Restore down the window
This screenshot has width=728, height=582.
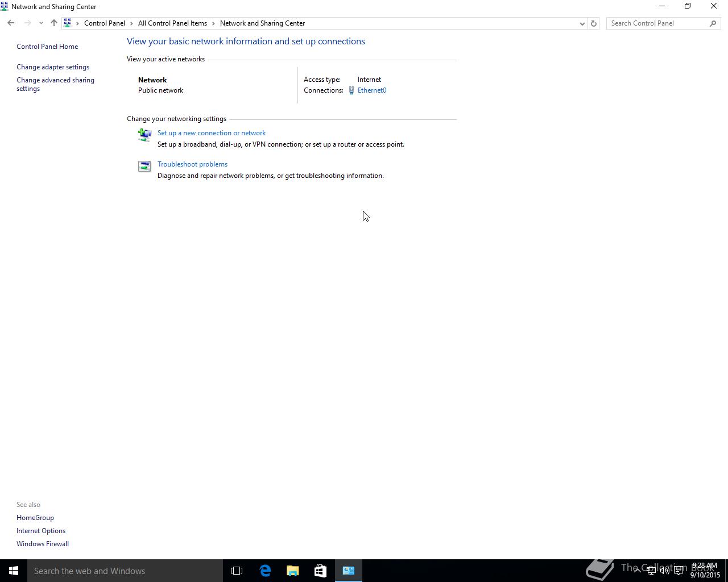(x=688, y=6)
